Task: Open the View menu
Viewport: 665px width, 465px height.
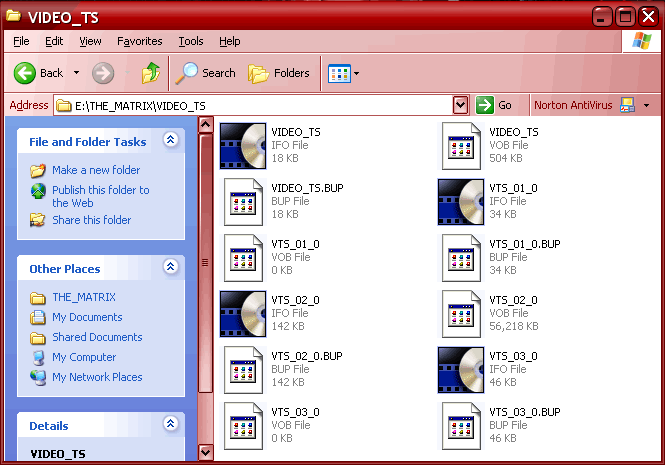Action: click(90, 41)
